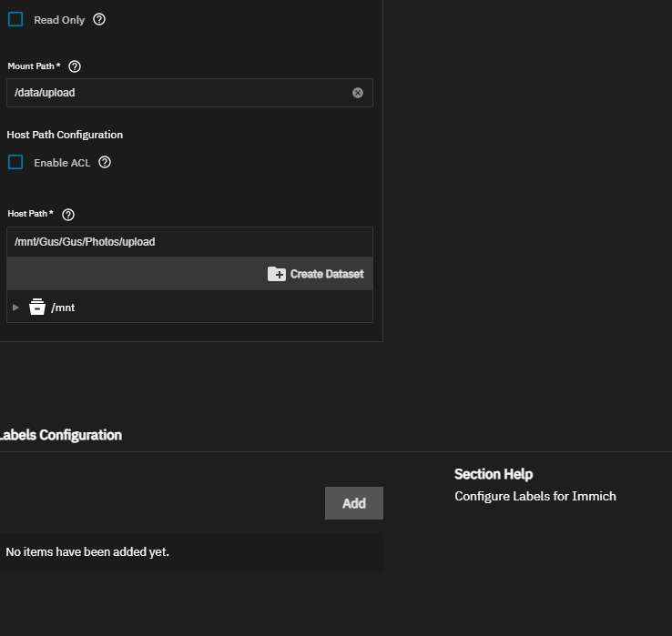Click the 'No items have been added yet' row
The height and width of the screenshot is (636, 672).
[x=87, y=551]
